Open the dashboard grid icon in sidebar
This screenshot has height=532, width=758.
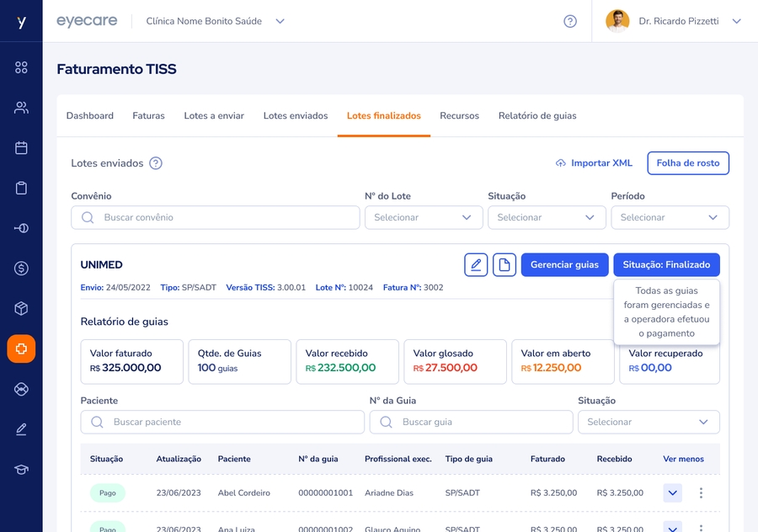click(x=21, y=67)
